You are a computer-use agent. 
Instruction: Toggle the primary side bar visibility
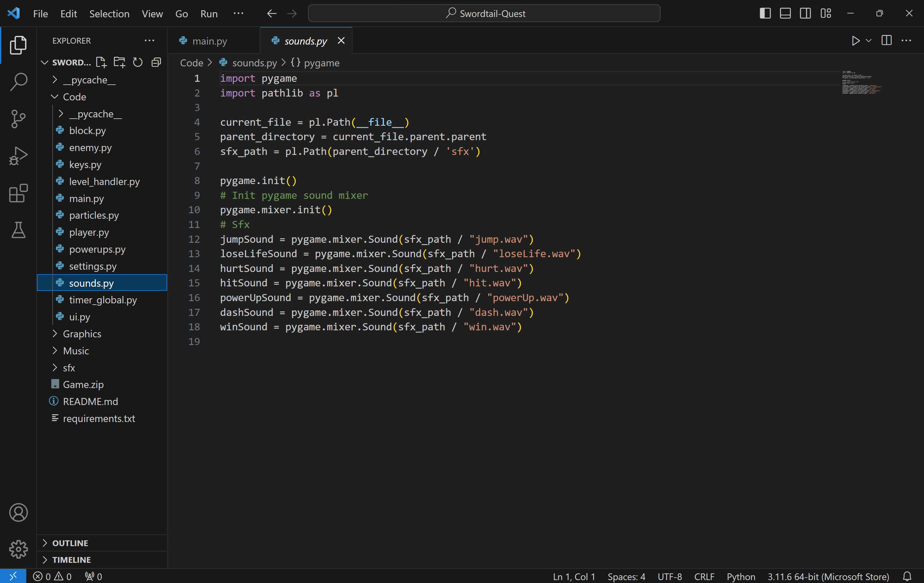pyautogui.click(x=765, y=13)
